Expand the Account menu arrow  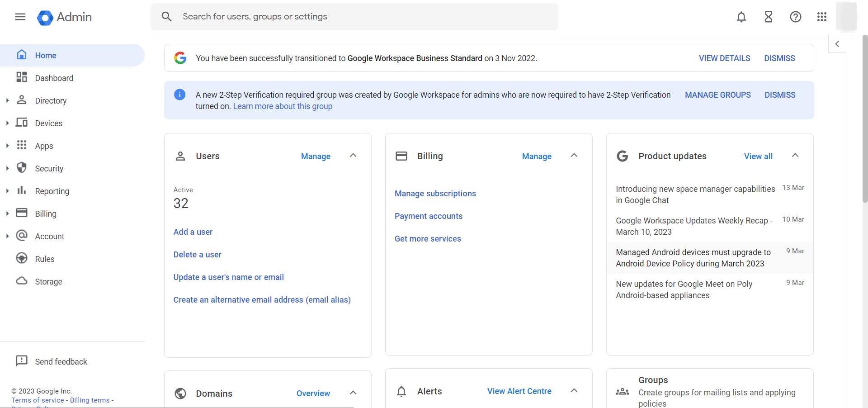tap(7, 236)
